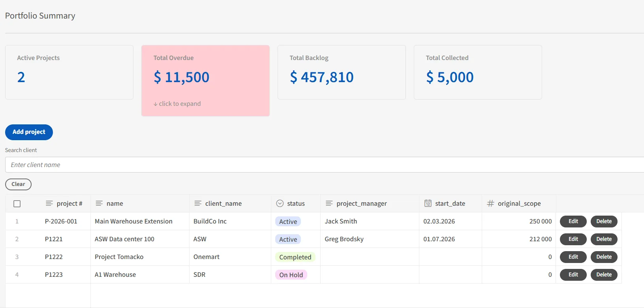Tick the select-all checkbox in table header

(17, 204)
